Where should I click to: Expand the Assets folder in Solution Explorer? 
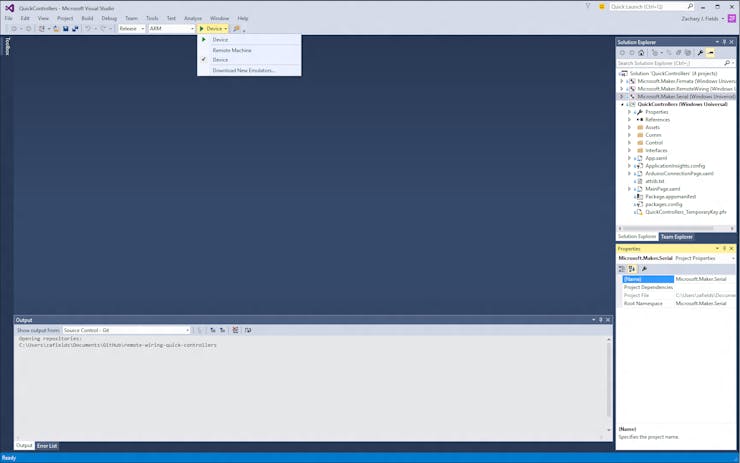(x=629, y=127)
